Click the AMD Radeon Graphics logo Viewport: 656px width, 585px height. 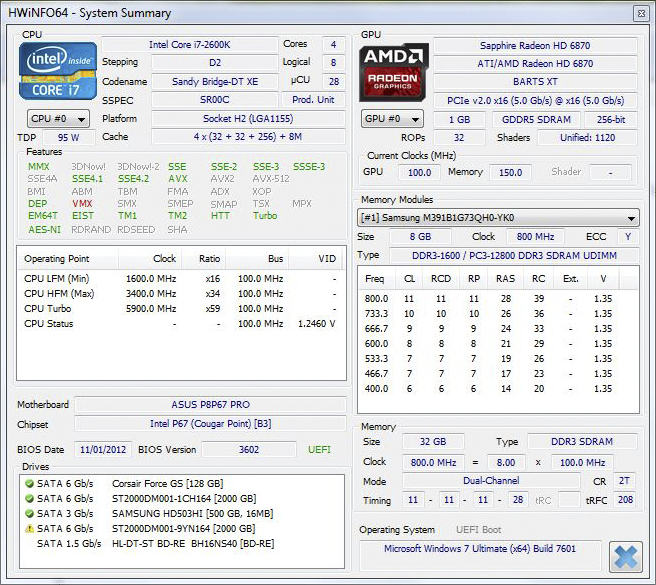click(x=394, y=72)
